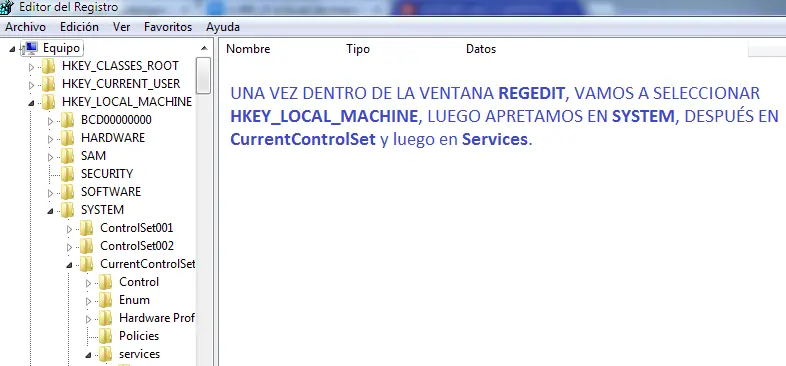Click the HKEY_LOCAL_MACHINE folder icon
This screenshot has height=366, width=786.
49,102
